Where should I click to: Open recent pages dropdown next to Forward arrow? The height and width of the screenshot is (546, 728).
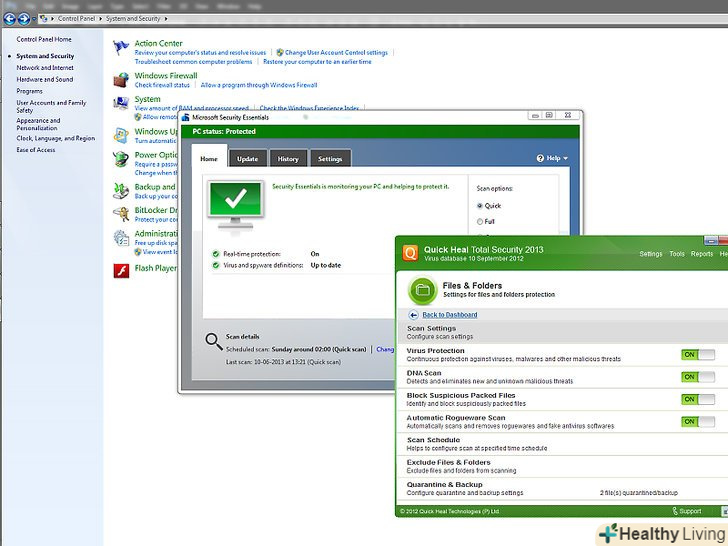tap(34, 19)
